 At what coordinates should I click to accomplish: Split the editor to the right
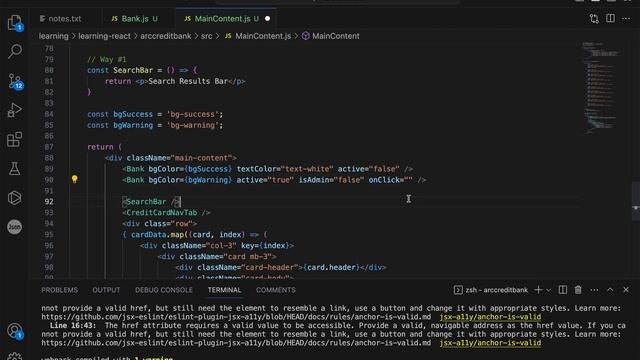[x=610, y=18]
